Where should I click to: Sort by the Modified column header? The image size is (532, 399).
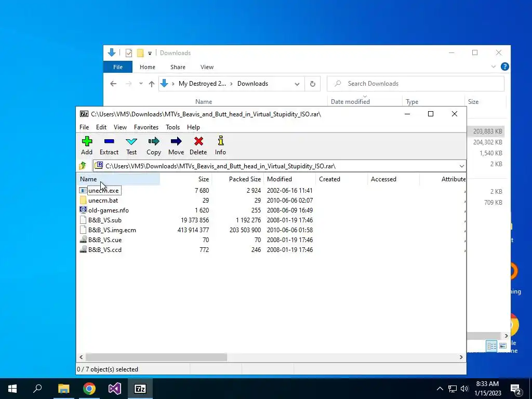click(x=290, y=179)
